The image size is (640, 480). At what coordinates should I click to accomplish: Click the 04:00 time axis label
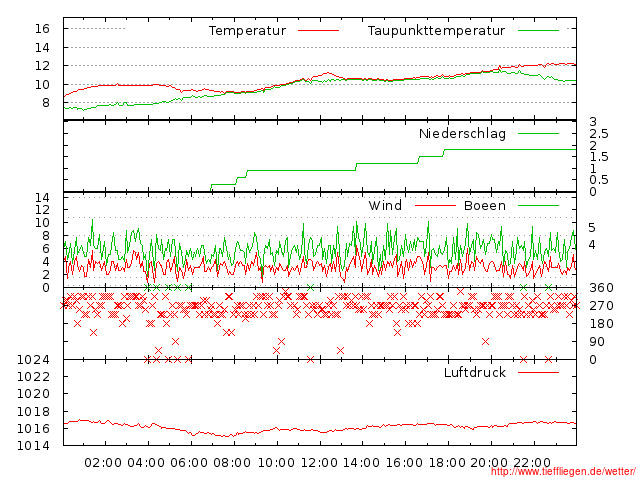click(x=146, y=463)
